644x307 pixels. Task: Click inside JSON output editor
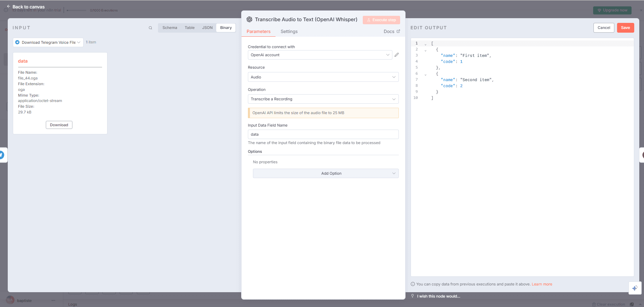point(522,157)
